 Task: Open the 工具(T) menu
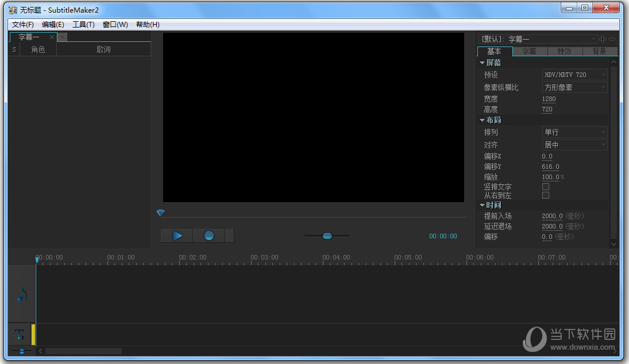[83, 25]
